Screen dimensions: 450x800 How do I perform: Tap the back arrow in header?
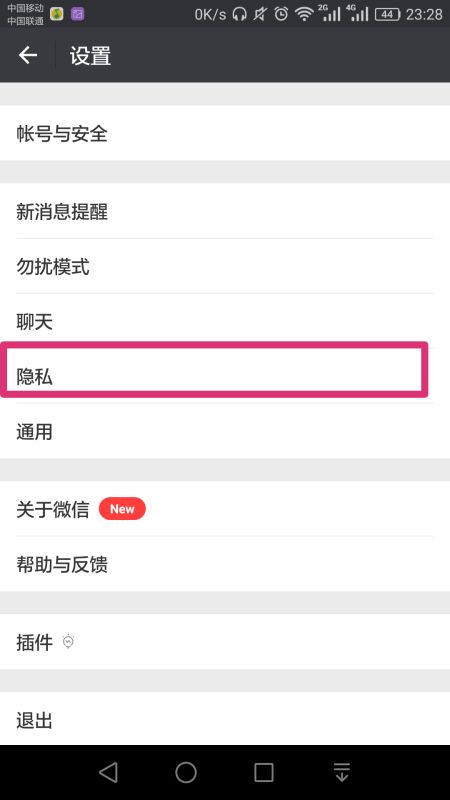point(28,55)
